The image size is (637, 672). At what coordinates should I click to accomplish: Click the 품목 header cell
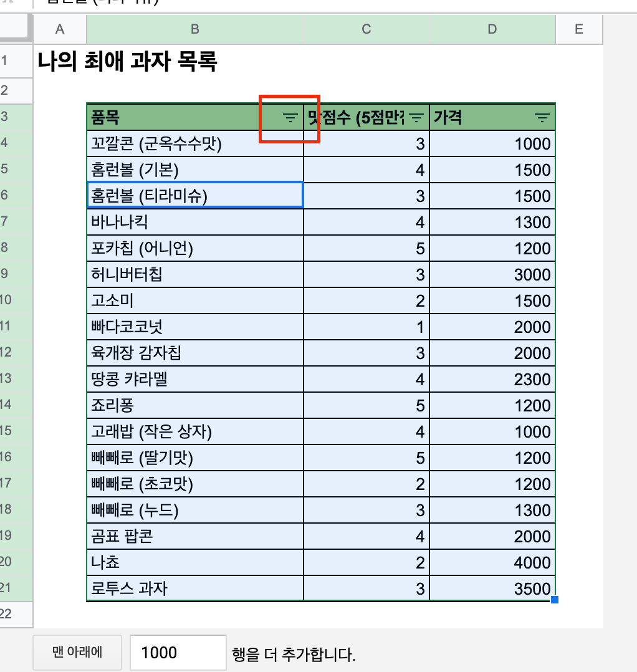pos(195,117)
